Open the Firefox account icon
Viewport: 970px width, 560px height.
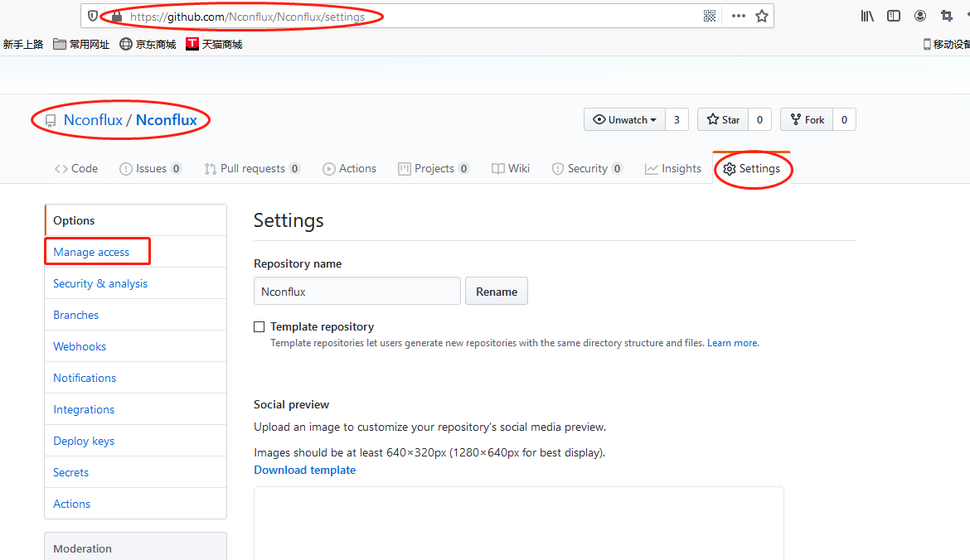pyautogui.click(x=920, y=16)
